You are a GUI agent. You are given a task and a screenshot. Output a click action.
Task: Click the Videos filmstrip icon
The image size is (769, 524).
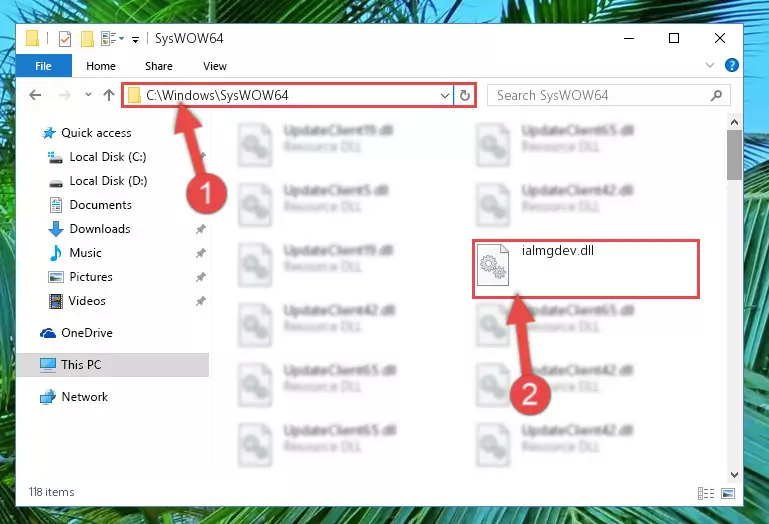tap(56, 301)
